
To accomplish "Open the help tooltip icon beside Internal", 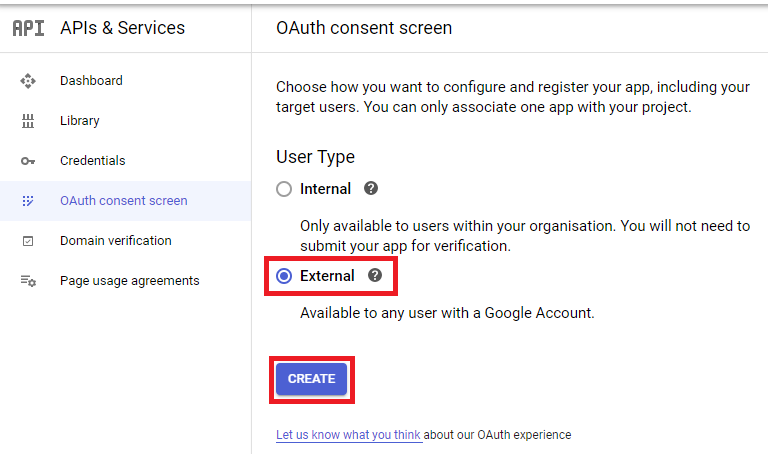I will pyautogui.click(x=371, y=188).
